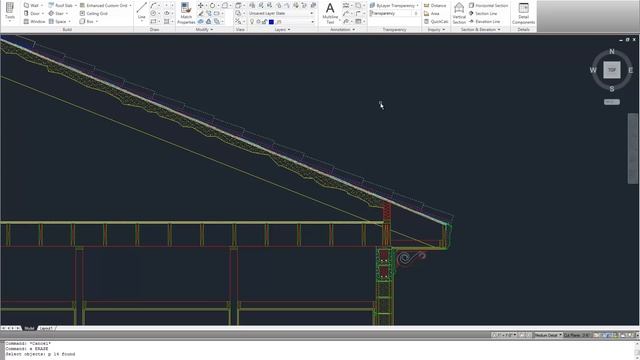Select the Ceiling Grid tool

94,13
